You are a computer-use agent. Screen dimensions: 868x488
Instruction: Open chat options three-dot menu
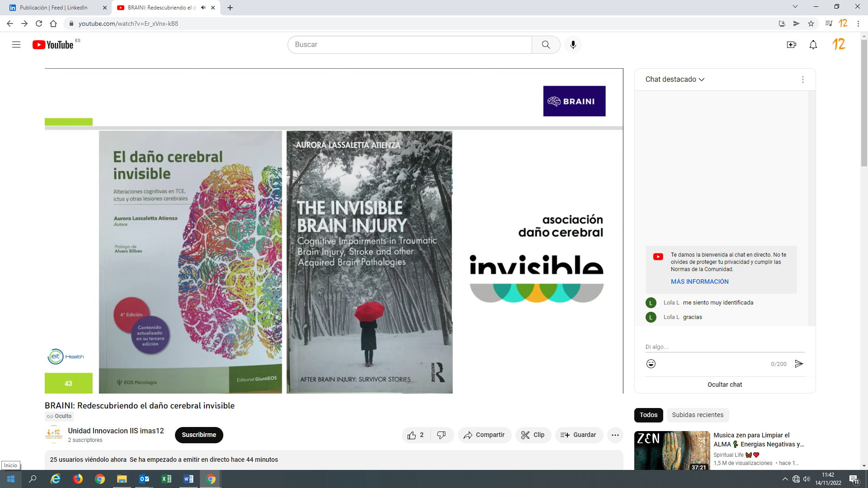point(803,80)
